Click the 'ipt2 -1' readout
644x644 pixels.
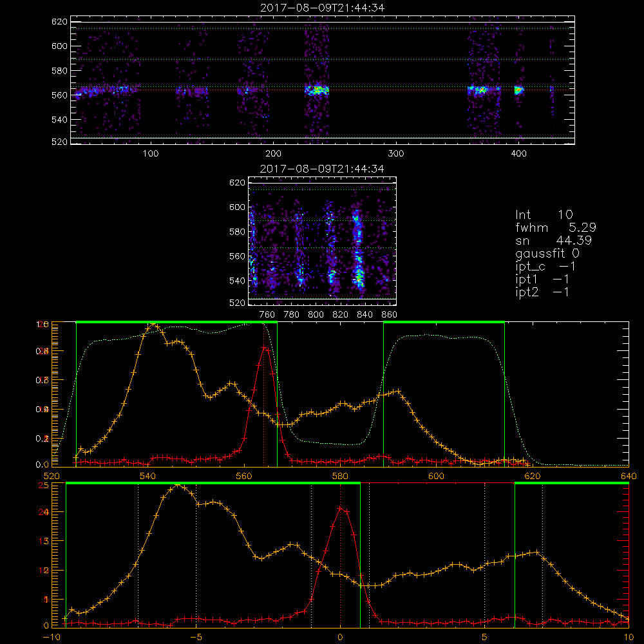click(542, 292)
